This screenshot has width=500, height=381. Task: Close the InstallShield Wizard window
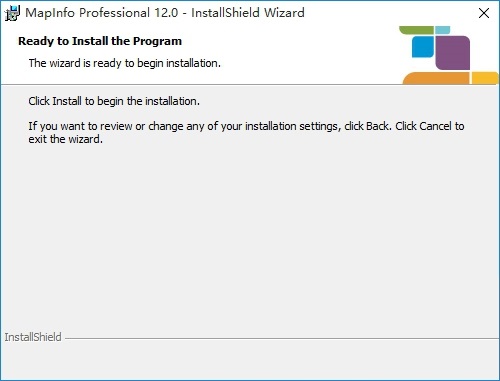pyautogui.click(x=484, y=13)
